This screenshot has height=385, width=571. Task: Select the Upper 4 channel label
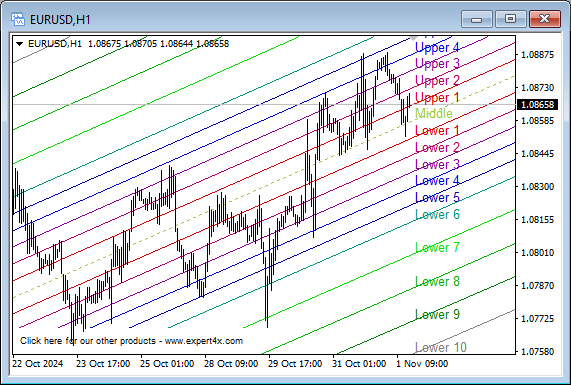[x=437, y=47]
